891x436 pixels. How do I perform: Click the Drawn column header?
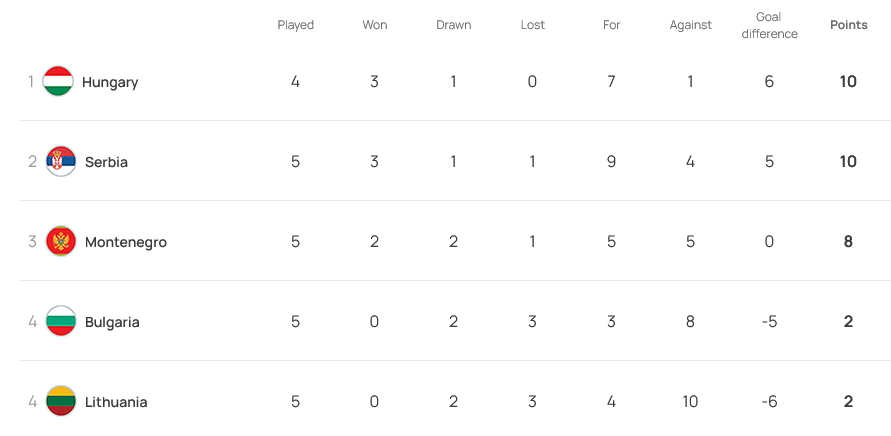454,25
